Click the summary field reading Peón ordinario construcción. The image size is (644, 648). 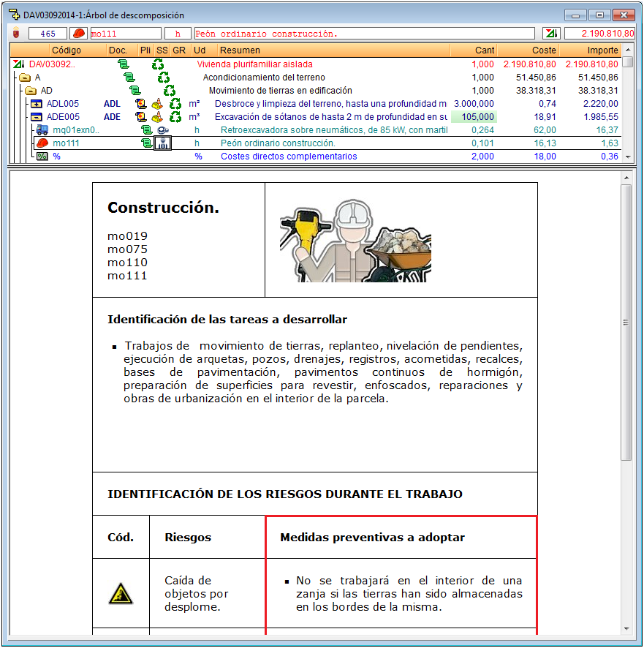coord(364,34)
